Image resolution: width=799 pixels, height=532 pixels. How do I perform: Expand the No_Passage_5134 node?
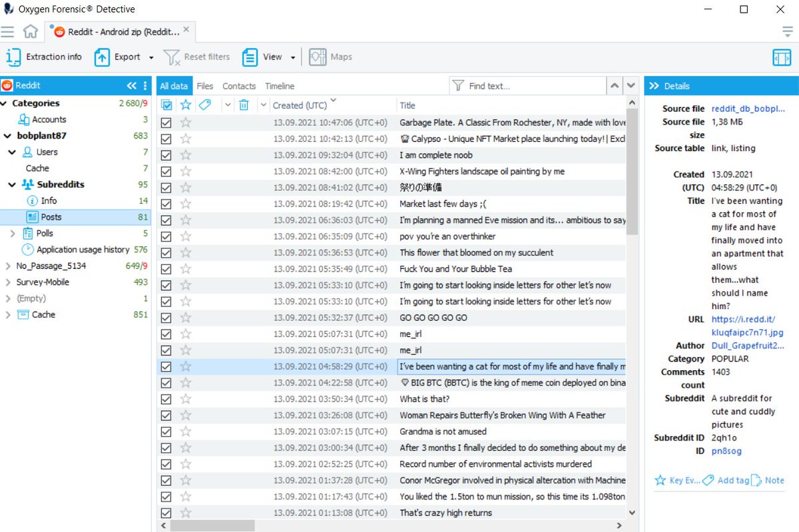click(8, 266)
